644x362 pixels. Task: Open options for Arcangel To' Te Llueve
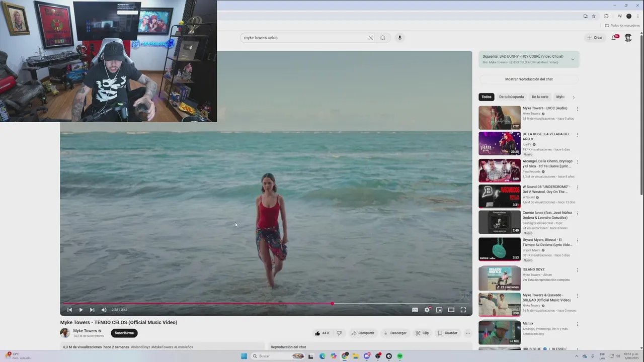[x=578, y=162]
